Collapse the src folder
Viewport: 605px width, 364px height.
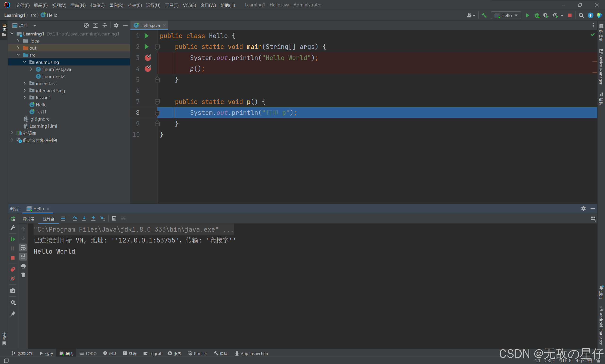coord(18,55)
